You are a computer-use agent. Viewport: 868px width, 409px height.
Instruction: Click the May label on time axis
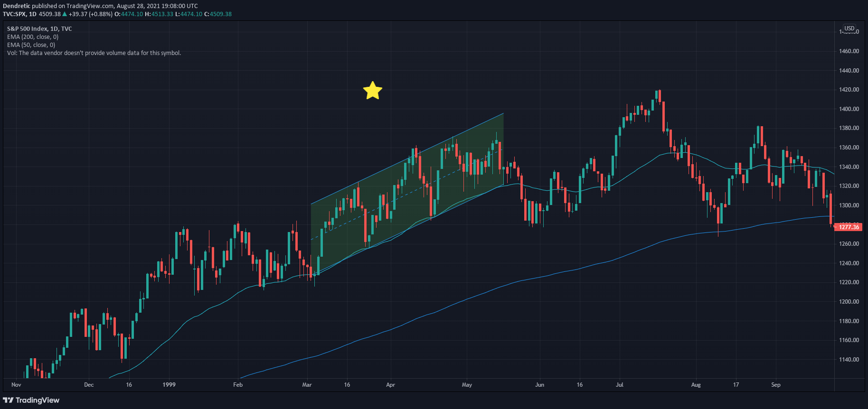[467, 385]
